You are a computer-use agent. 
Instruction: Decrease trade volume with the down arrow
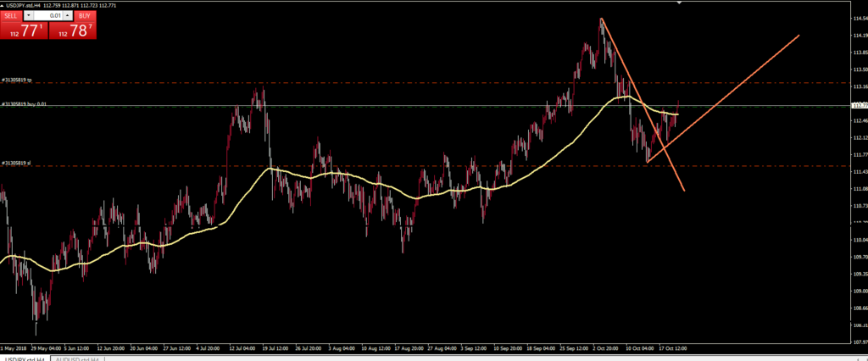click(28, 16)
